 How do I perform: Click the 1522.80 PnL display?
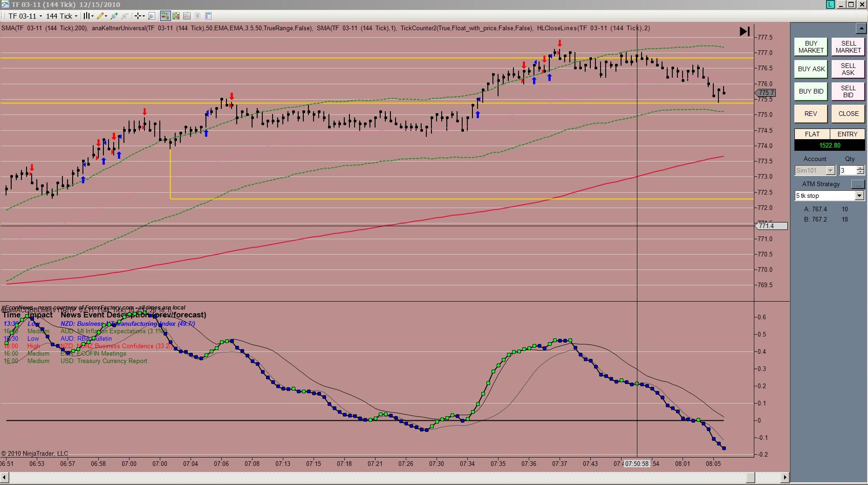click(x=830, y=145)
